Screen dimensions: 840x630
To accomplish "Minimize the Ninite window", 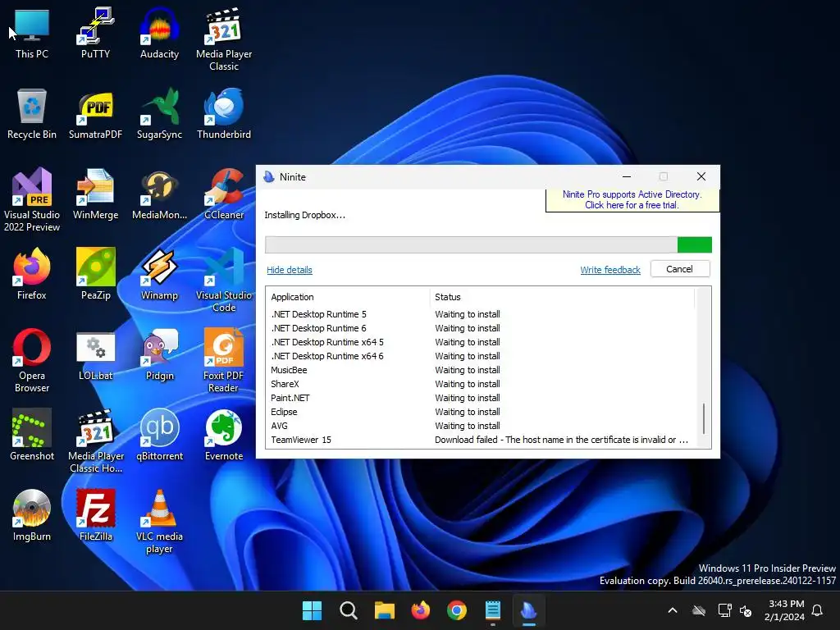I will coord(626,177).
